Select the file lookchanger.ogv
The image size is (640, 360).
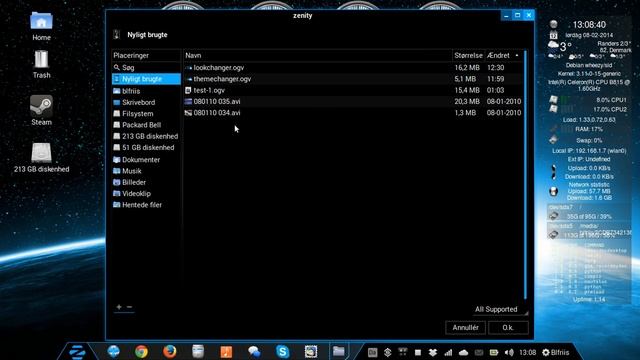pos(218,68)
